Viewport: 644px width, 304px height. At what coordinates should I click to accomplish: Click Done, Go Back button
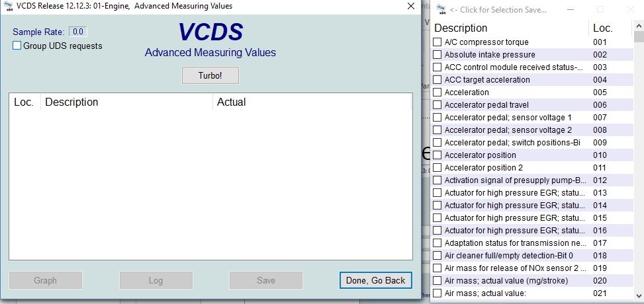[x=375, y=280]
